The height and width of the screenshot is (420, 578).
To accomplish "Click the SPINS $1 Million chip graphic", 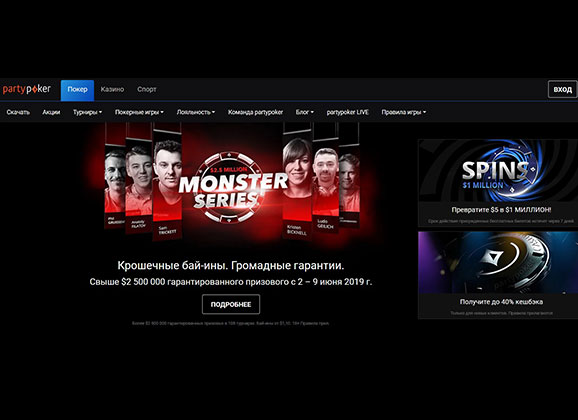I will 498,170.
